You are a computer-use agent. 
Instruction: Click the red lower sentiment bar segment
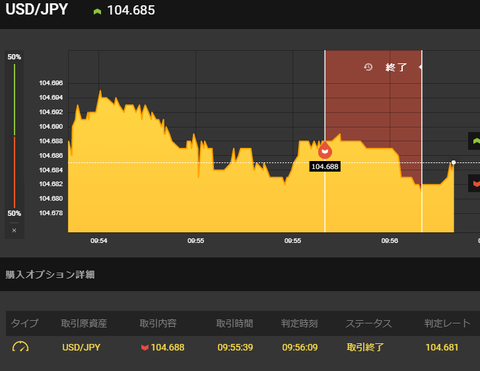point(14,172)
